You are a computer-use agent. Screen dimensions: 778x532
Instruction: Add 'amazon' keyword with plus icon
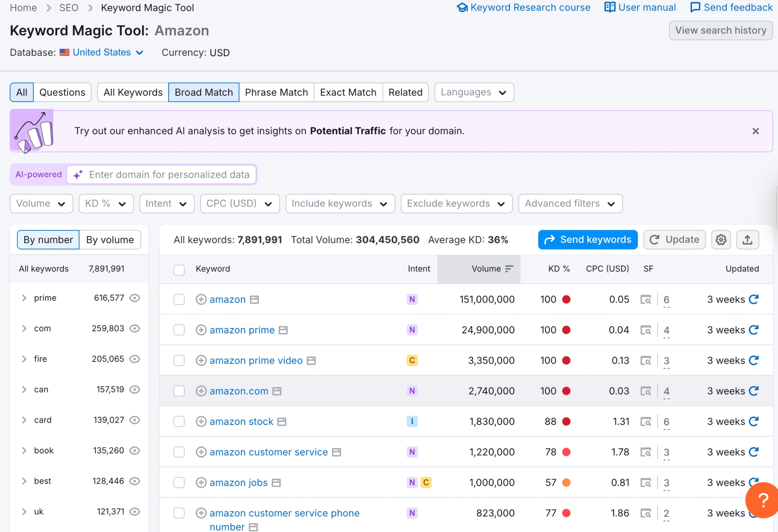201,300
